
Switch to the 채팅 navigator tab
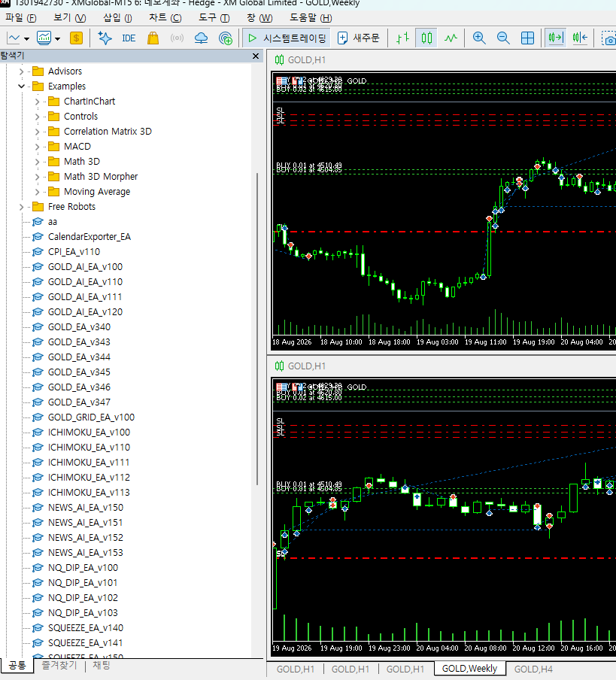pyautogui.click(x=102, y=665)
